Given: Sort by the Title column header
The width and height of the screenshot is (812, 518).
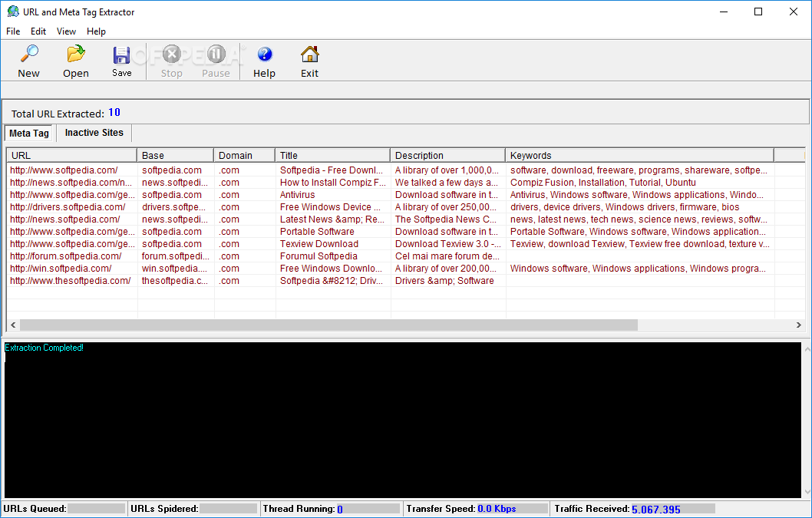Looking at the screenshot, I should (x=332, y=155).
